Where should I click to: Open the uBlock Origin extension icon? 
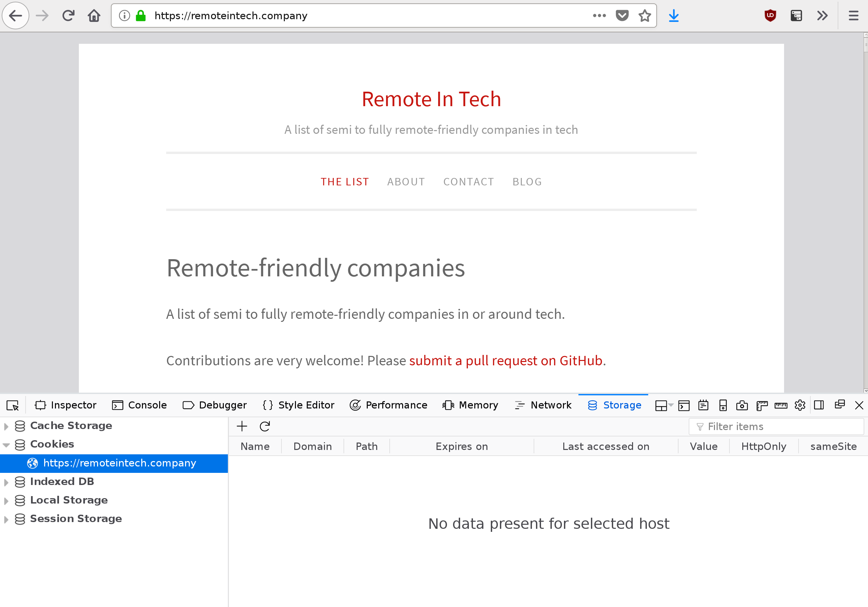[x=770, y=16]
